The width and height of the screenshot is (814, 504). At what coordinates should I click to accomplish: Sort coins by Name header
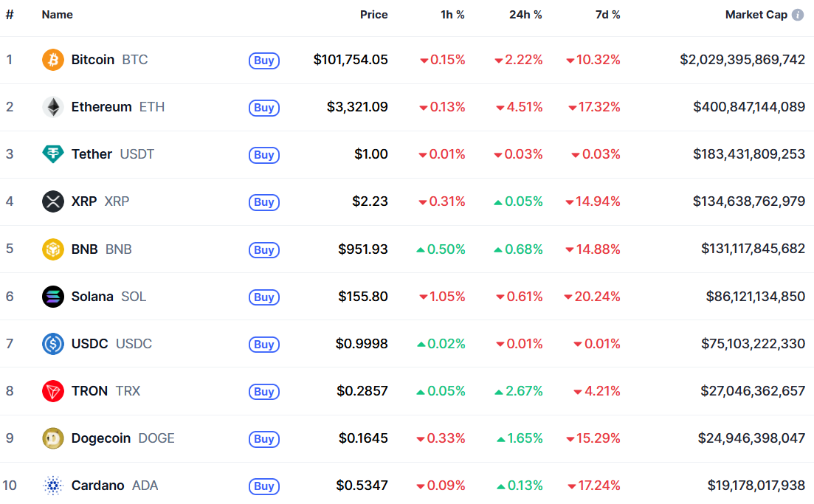(x=58, y=15)
